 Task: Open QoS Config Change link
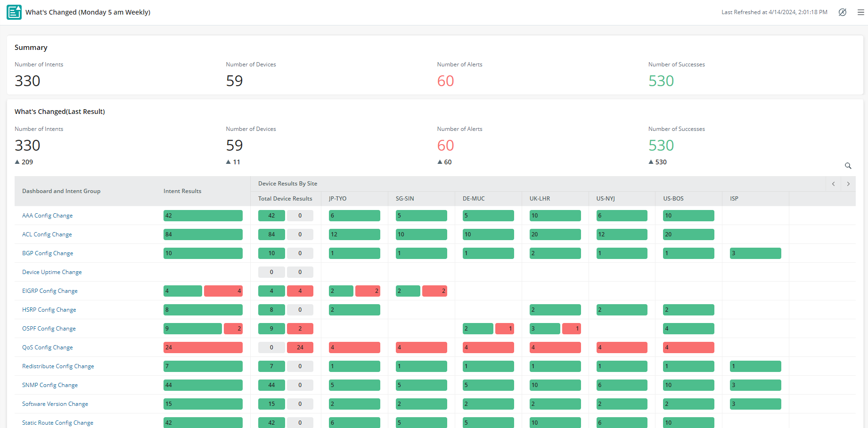(x=47, y=347)
